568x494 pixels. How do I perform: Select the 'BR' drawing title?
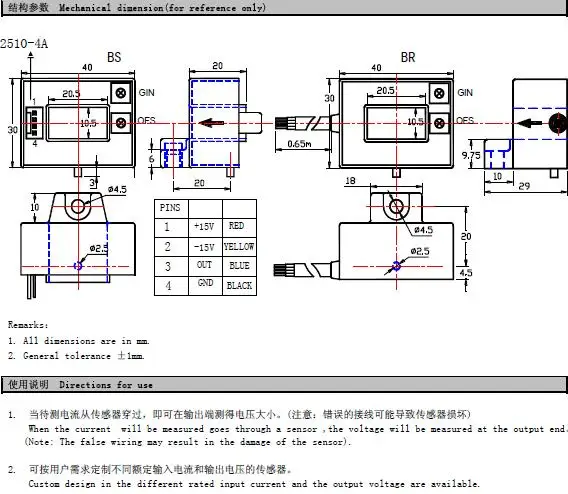tap(408, 57)
